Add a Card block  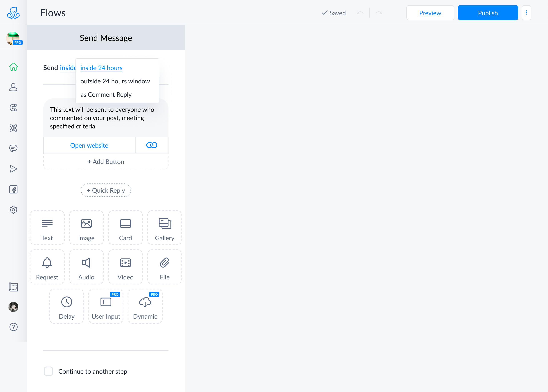pos(126,228)
